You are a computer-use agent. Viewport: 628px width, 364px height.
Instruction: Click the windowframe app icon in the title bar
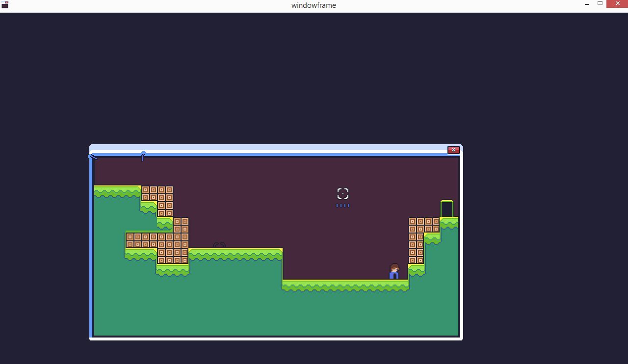pyautogui.click(x=5, y=5)
